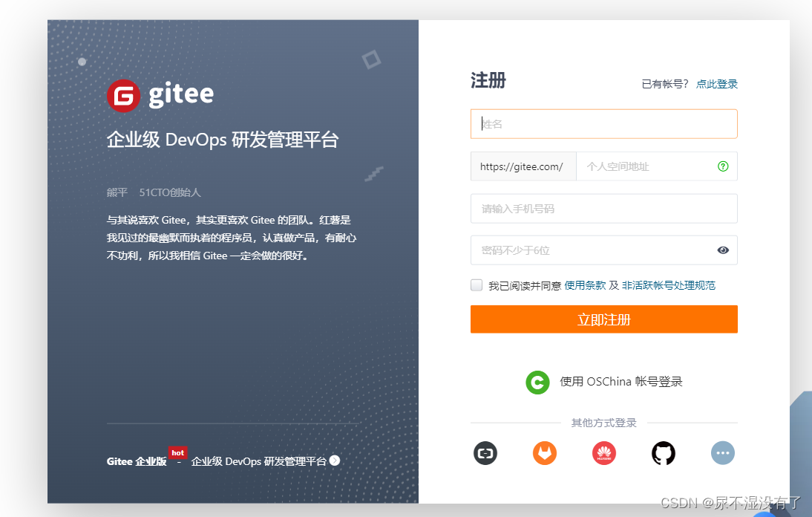Click the red Gitee G logo
Viewport: 812px width, 517px height.
tap(123, 95)
